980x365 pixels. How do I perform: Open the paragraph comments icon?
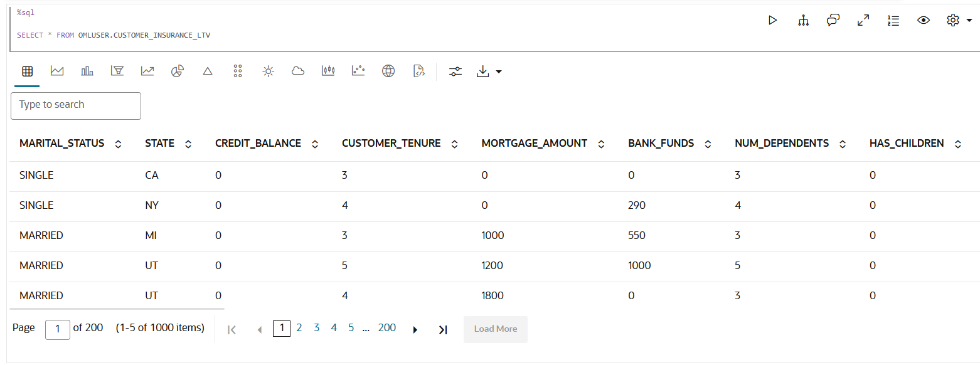pyautogui.click(x=833, y=20)
